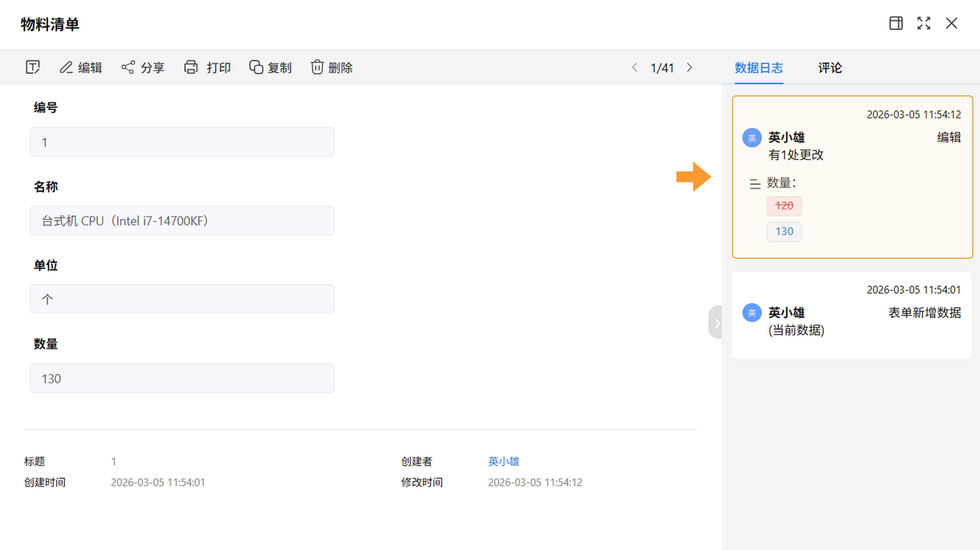Go to the next record arrow
Viewport: 980px width, 550px height.
(x=689, y=68)
